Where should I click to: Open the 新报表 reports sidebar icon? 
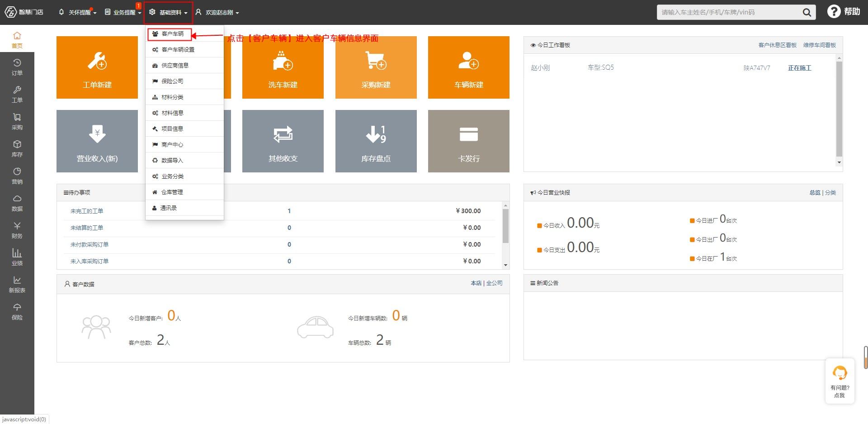17,284
